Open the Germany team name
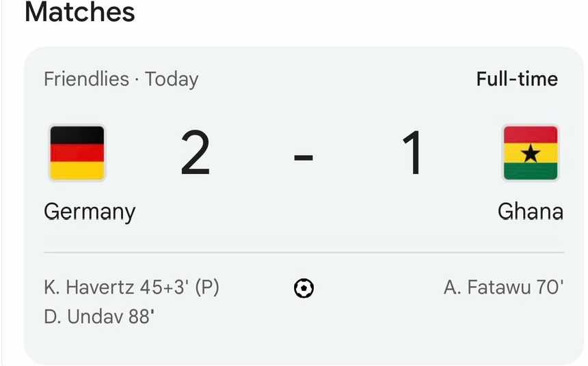The width and height of the screenshot is (588, 366). pos(90,212)
